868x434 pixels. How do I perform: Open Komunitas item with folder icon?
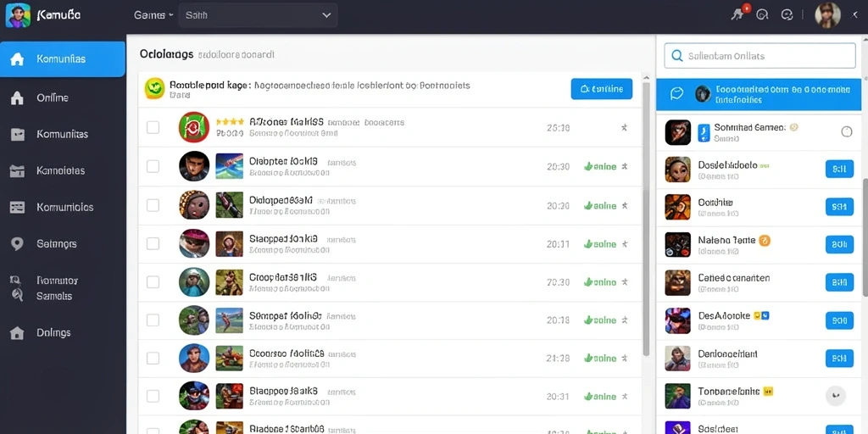63,135
